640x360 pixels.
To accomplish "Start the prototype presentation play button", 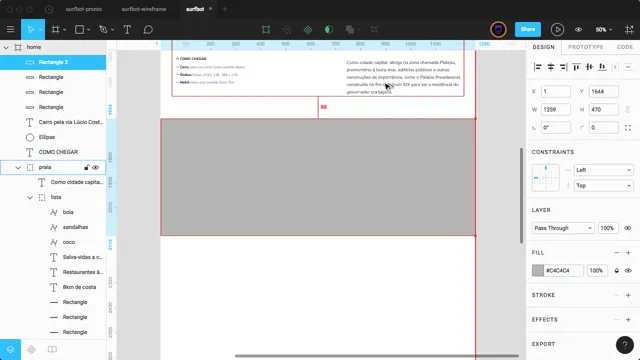I will (557, 29).
